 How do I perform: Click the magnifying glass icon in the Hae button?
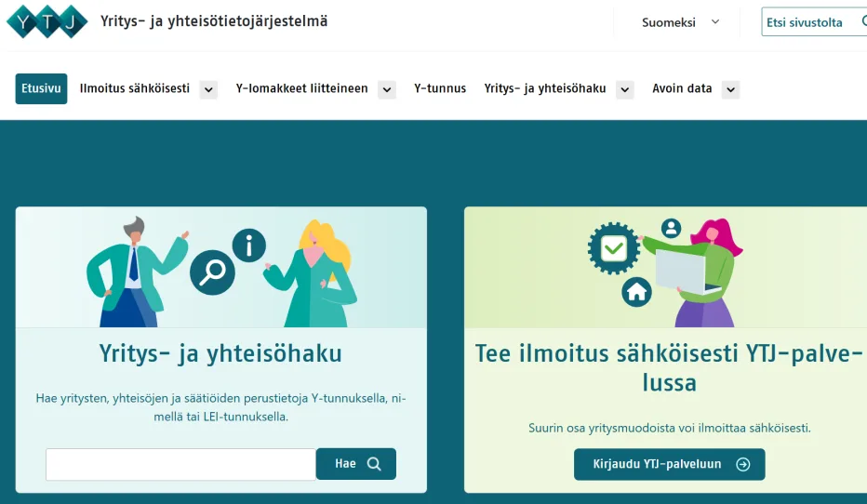pos(374,464)
